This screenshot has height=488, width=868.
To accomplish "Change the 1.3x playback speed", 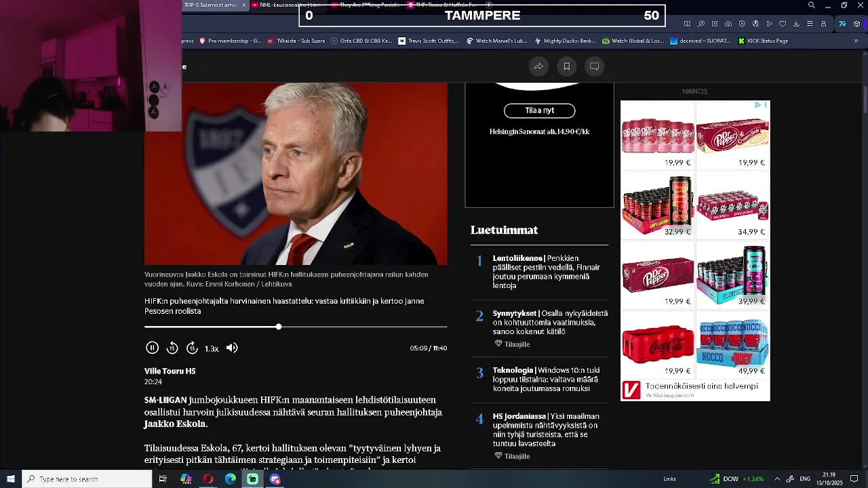I will click(x=212, y=348).
